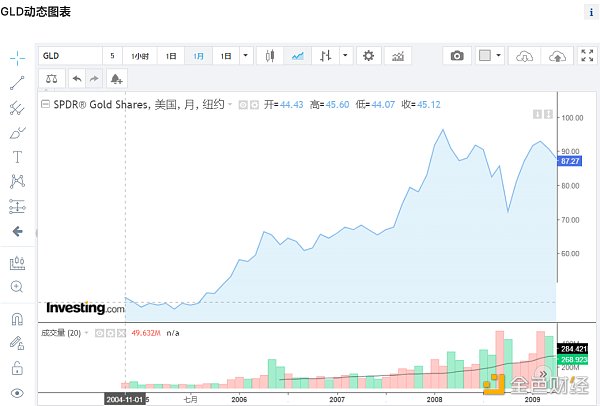Image resolution: width=600 pixels, height=406 pixels.
Task: Select the trend line drawing tool
Action: point(17,82)
